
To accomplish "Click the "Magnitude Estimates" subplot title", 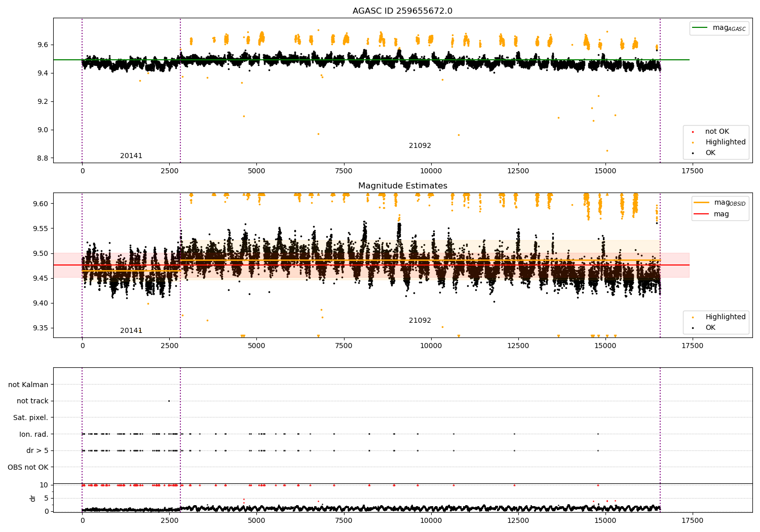I will click(402, 186).
